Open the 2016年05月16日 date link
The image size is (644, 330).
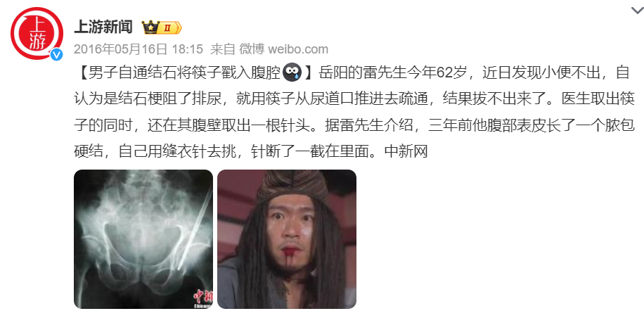[121, 49]
